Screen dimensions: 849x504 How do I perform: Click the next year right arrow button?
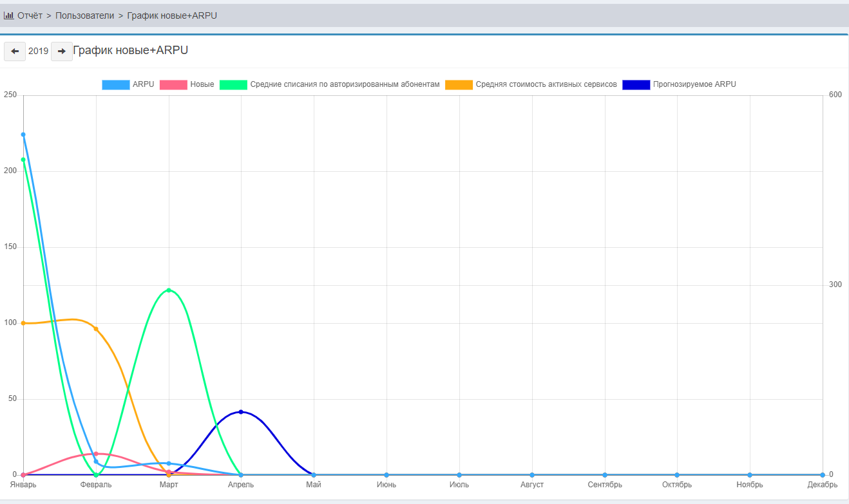62,51
